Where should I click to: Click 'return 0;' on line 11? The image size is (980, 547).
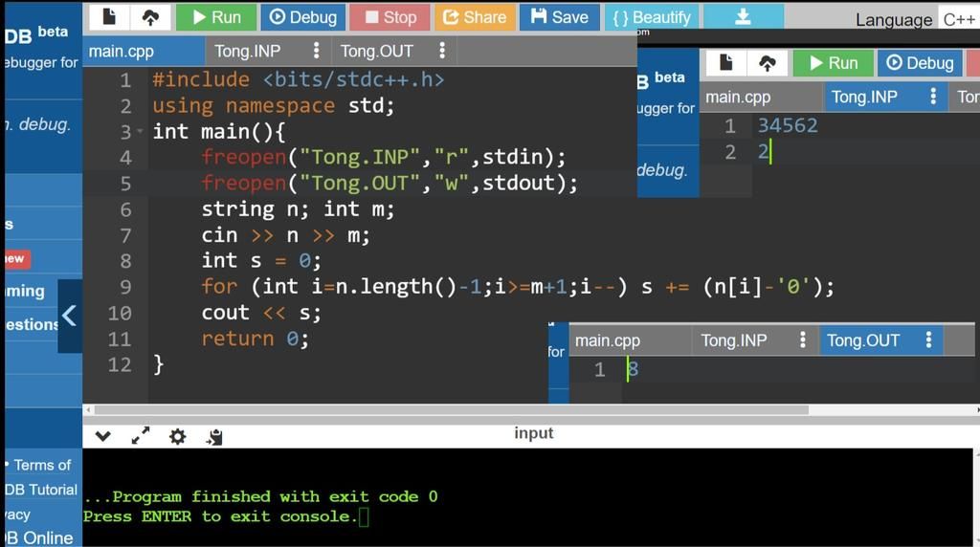click(x=255, y=339)
